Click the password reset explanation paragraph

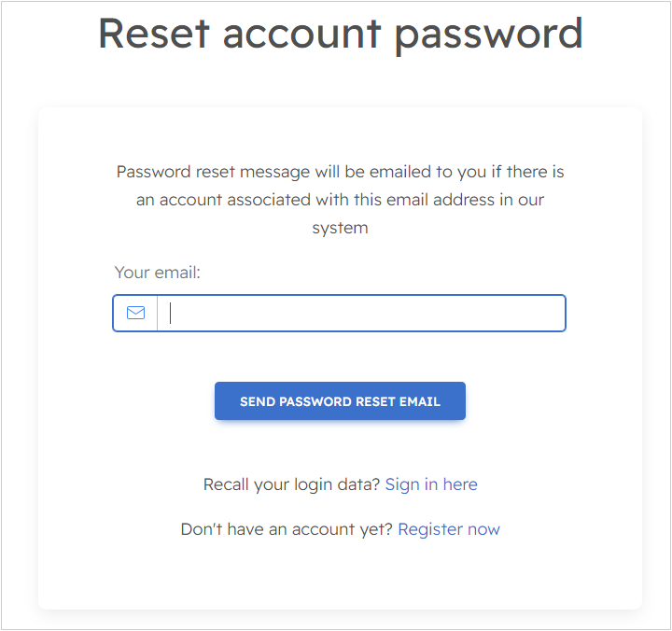[x=340, y=200]
